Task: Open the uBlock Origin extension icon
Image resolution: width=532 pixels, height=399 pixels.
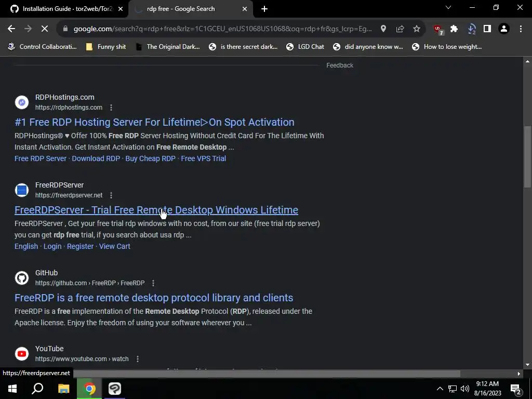Action: point(438,29)
